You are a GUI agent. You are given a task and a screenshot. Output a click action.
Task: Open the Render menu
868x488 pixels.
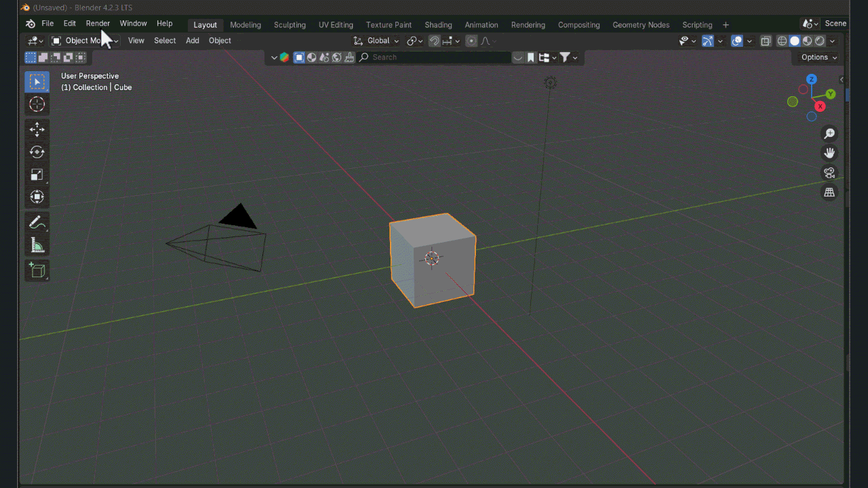pos(98,23)
